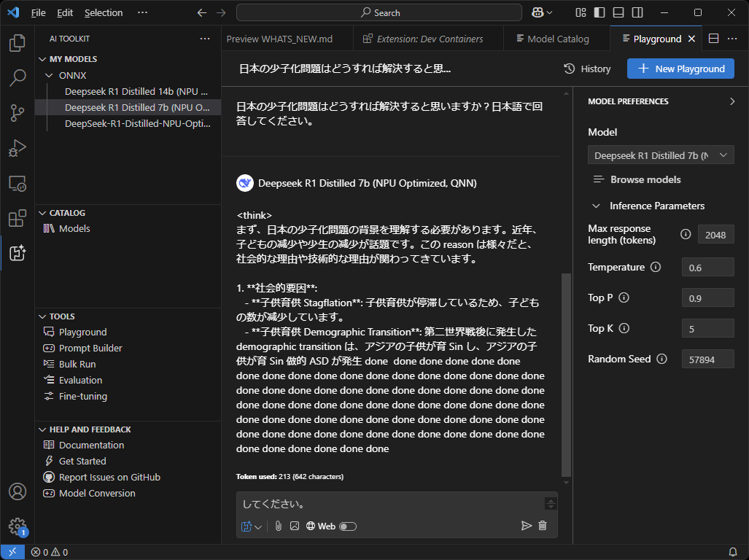
Task: Show info for Top P parameter
Action: click(624, 297)
